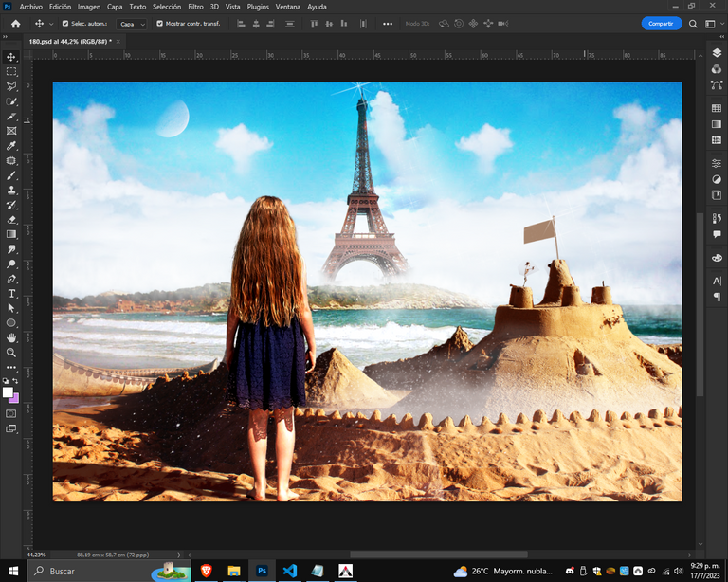Screen dimensions: 728x582
Task: Close the 180.psd document tab
Action: point(118,42)
